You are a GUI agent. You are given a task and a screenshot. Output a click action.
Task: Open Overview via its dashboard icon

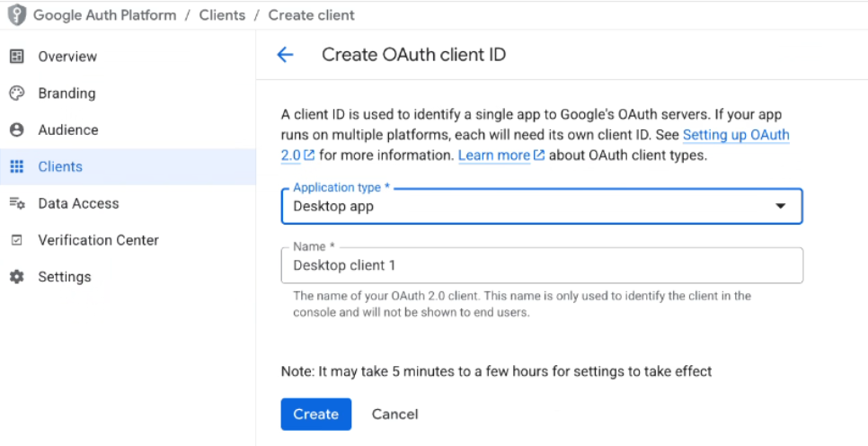16,57
